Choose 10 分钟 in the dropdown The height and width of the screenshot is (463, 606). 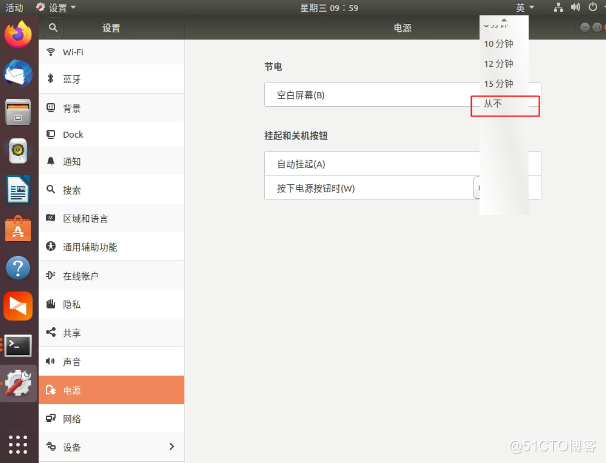(504, 44)
